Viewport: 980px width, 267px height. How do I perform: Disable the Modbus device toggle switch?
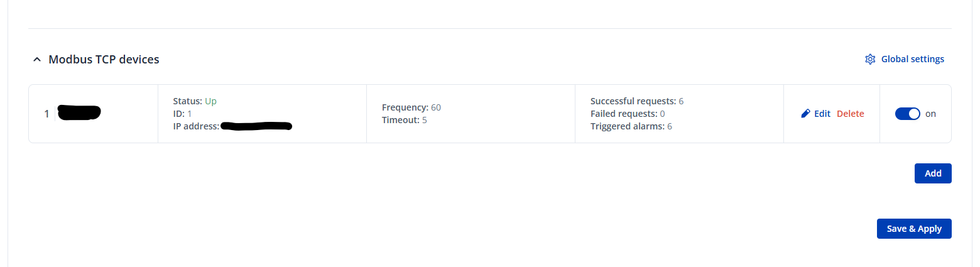pos(907,114)
